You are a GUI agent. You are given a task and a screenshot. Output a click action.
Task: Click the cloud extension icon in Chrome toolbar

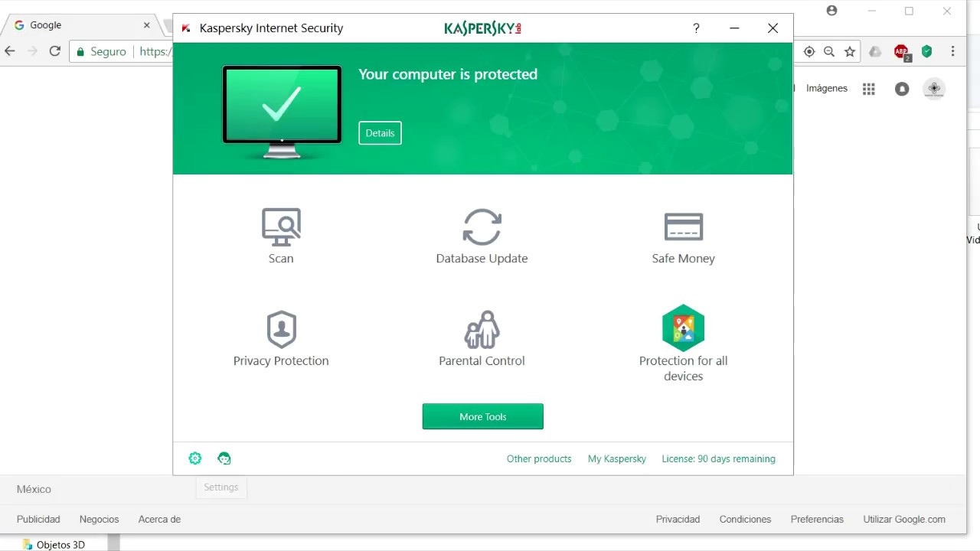click(875, 51)
